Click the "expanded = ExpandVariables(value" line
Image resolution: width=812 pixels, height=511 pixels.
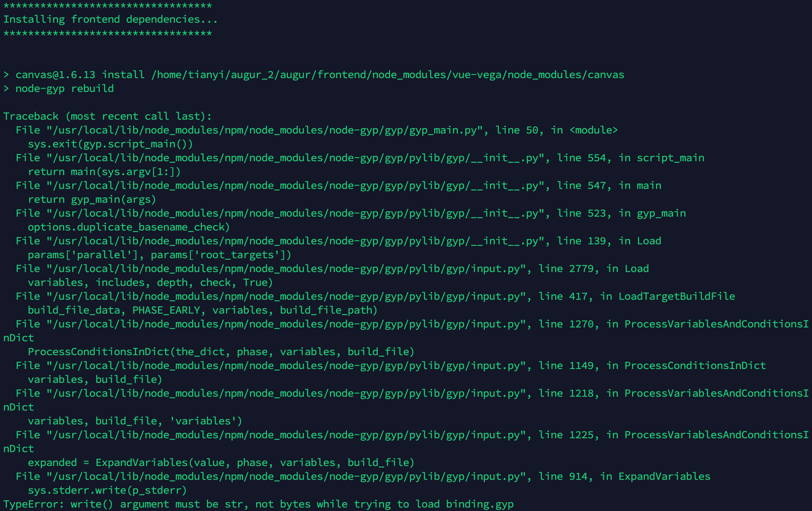(x=221, y=463)
